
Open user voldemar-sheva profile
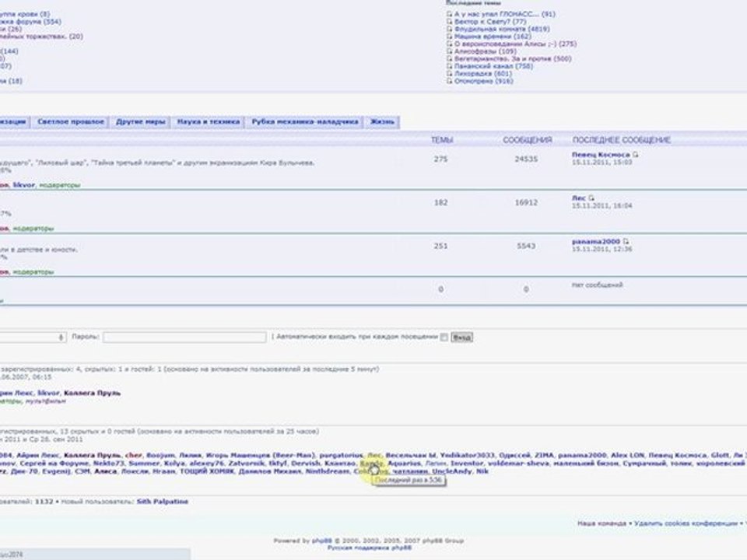[518, 464]
